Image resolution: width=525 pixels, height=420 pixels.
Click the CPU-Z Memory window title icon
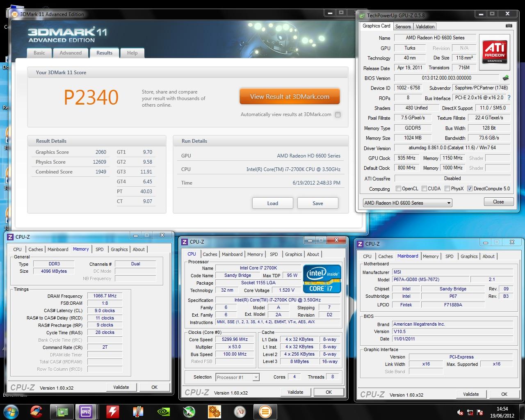click(10, 237)
